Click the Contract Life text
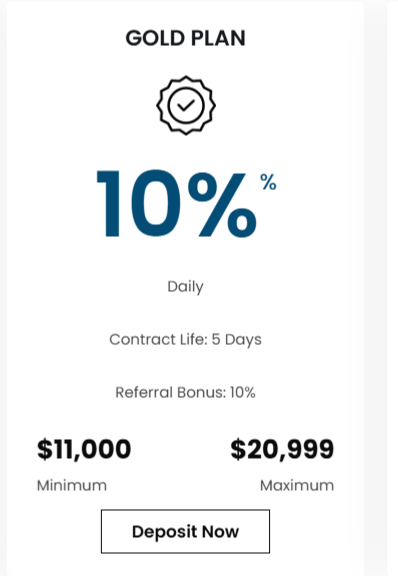This screenshot has width=398, height=576. coord(159,339)
